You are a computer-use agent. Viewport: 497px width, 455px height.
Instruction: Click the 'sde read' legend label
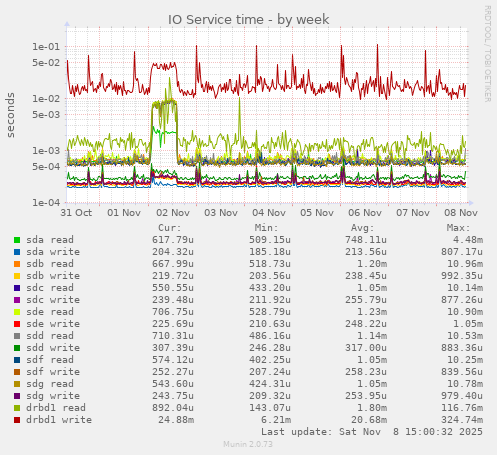pos(50,312)
